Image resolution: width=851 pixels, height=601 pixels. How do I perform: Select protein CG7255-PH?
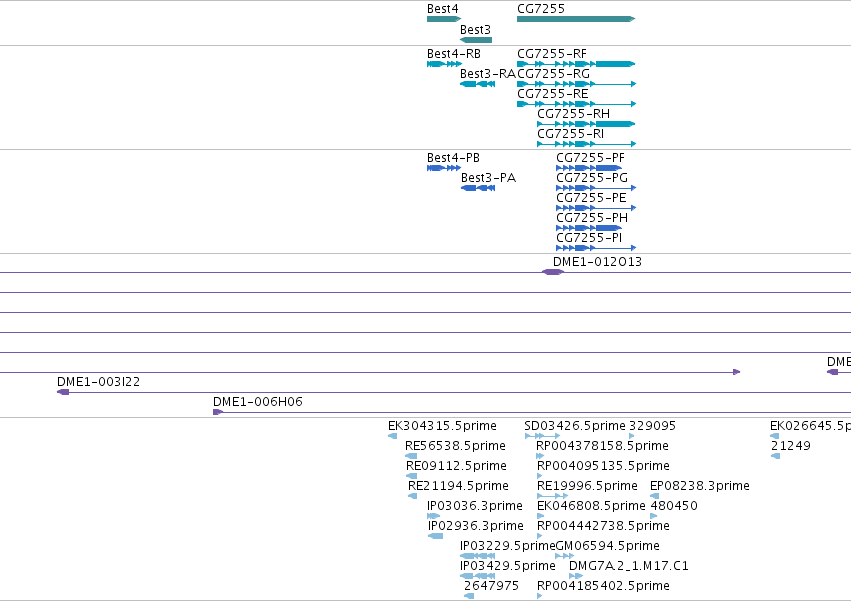click(589, 228)
